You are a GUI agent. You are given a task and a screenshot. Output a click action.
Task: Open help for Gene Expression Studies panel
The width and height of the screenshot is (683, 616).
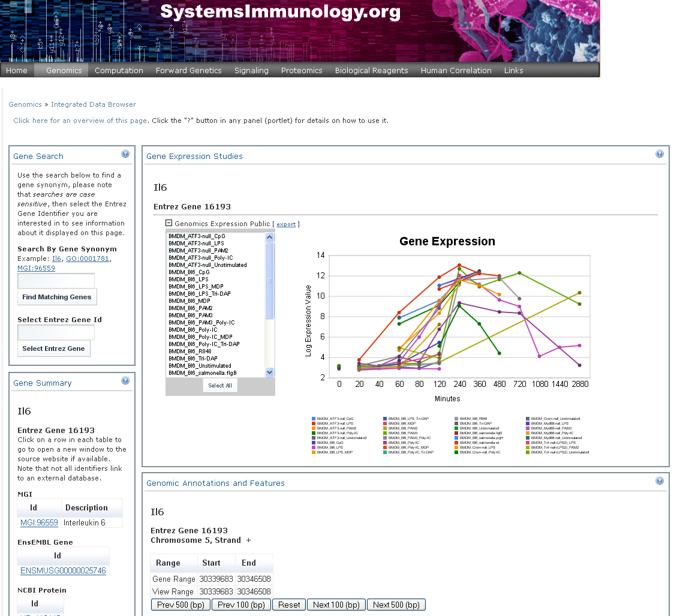pos(660,154)
